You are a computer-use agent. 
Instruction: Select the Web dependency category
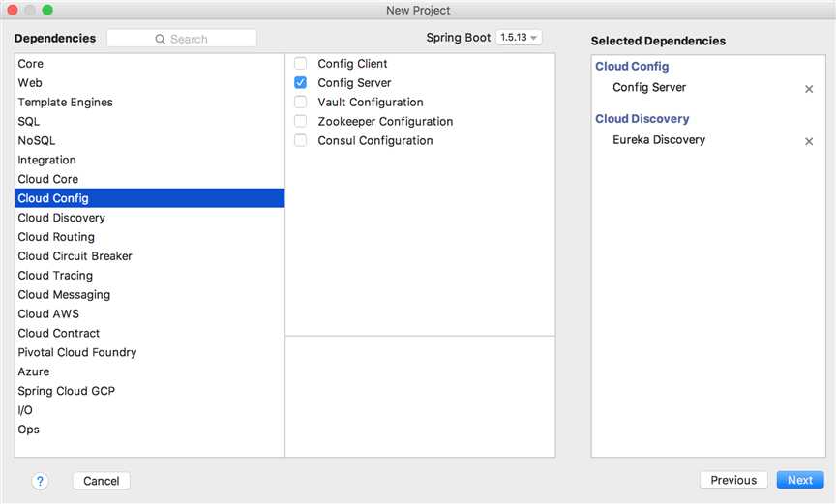[x=30, y=83]
